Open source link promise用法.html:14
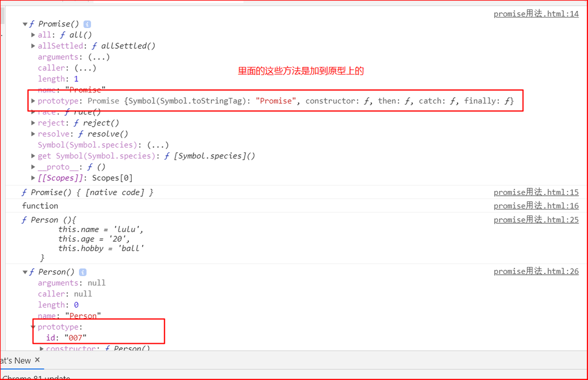Image resolution: width=588 pixels, height=380 pixels. coord(536,14)
